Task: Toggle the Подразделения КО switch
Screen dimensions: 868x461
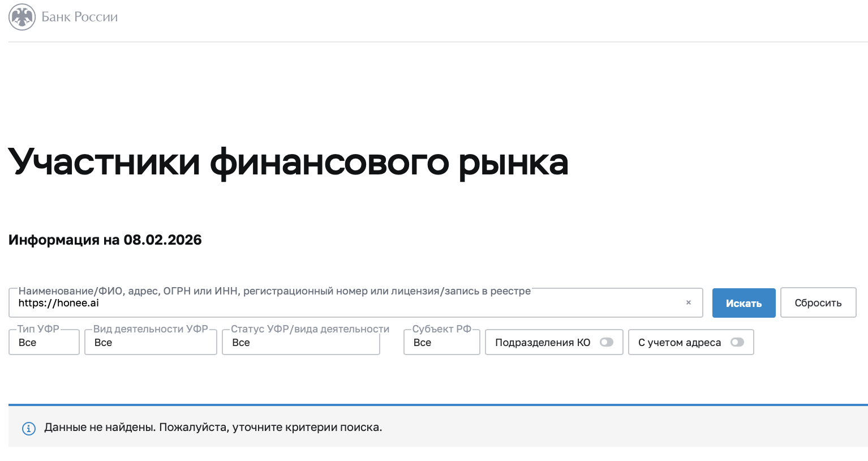Action: coord(606,342)
